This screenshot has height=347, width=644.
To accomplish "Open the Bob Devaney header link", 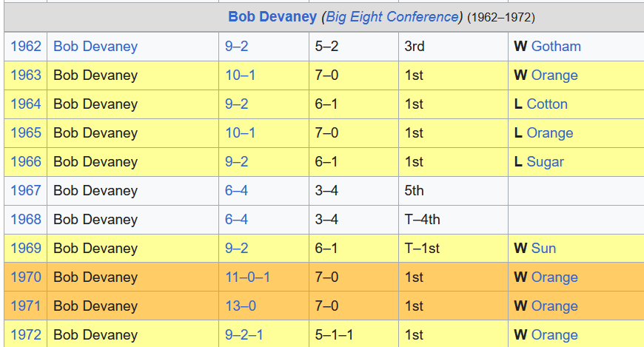I will [272, 17].
